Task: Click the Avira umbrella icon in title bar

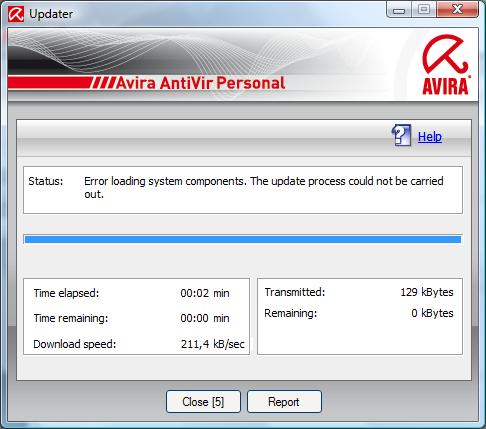Action: pos(16,14)
